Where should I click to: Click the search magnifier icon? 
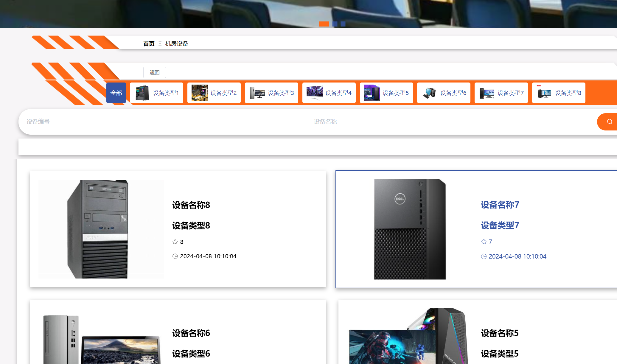(x=609, y=122)
